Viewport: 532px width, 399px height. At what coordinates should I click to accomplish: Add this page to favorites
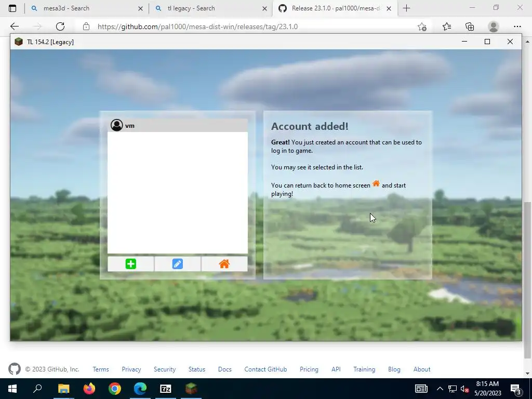pyautogui.click(x=422, y=26)
